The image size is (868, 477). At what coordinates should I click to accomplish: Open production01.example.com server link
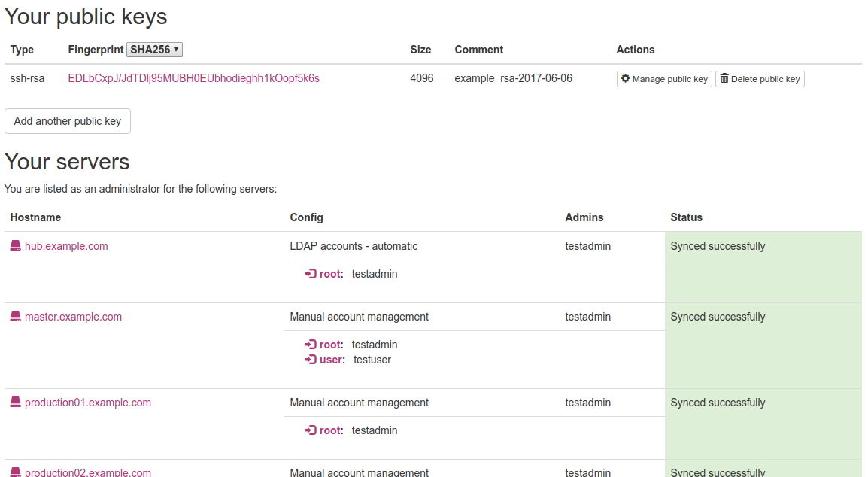click(x=87, y=403)
